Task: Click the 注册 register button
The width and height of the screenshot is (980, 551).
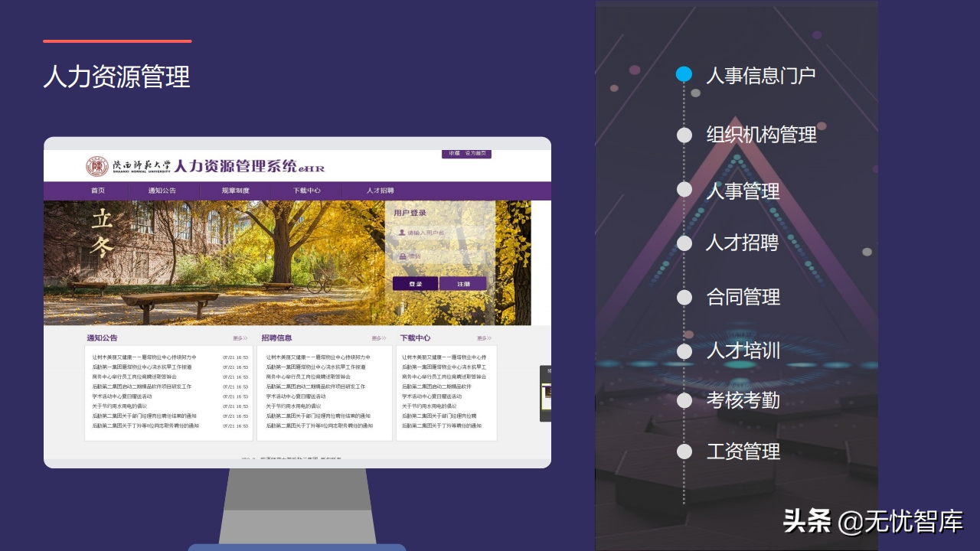Action: (x=463, y=283)
